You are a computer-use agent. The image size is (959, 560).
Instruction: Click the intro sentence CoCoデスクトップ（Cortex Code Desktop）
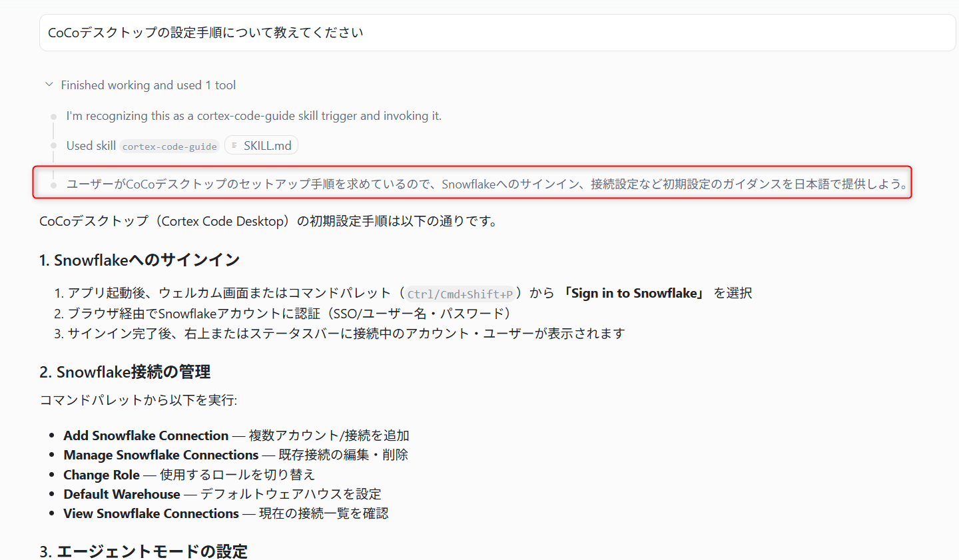tap(269, 221)
